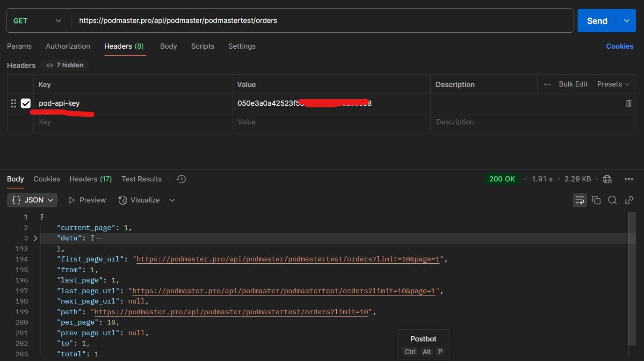Viewport: 644px width, 361px height.
Task: Click the "next_page_url": null line
Action: pos(103,301)
